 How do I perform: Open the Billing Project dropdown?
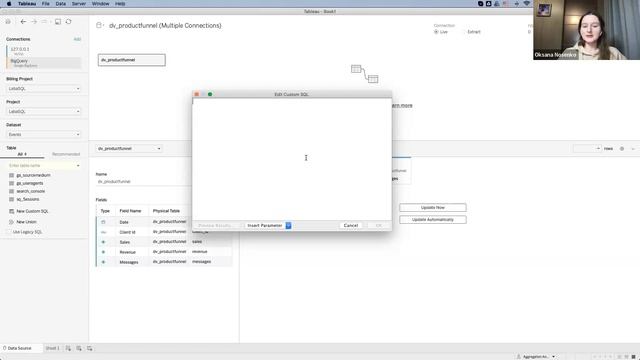point(44,89)
